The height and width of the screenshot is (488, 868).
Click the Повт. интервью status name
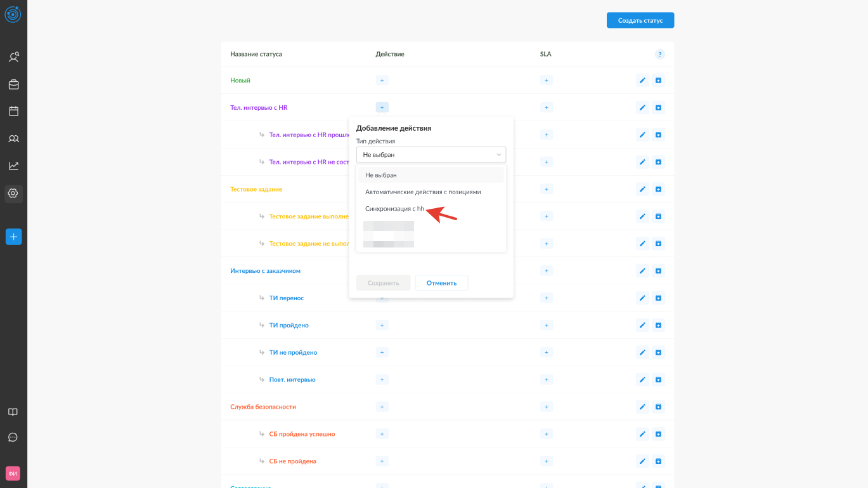(292, 379)
